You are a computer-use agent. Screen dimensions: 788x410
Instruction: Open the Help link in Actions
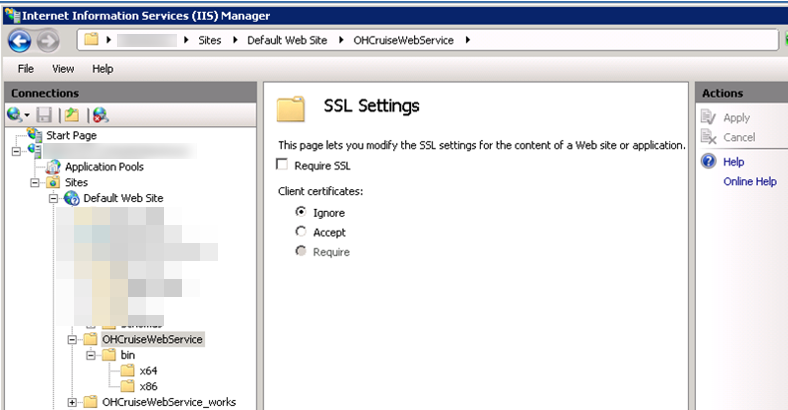click(733, 162)
